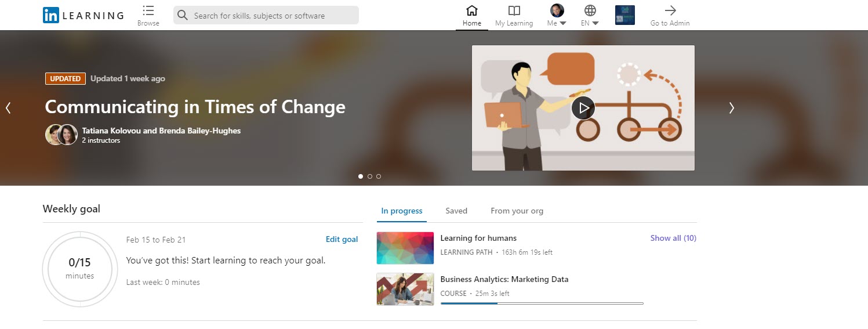Open My Learning book icon
The height and width of the screenshot is (329, 868).
tap(514, 10)
